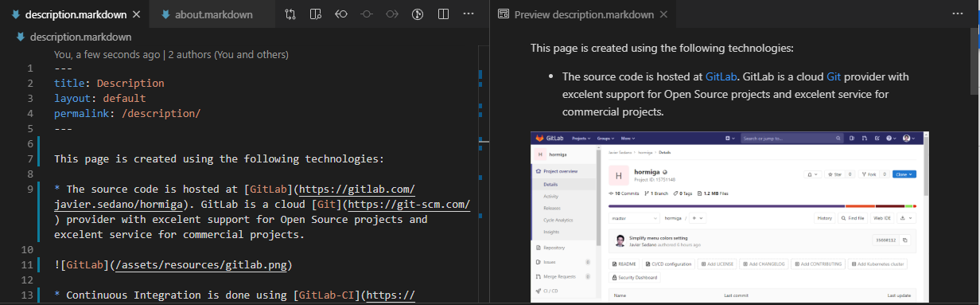The image size is (980, 305).
Task: Click line number 11 in the gutter
Action: [27, 265]
